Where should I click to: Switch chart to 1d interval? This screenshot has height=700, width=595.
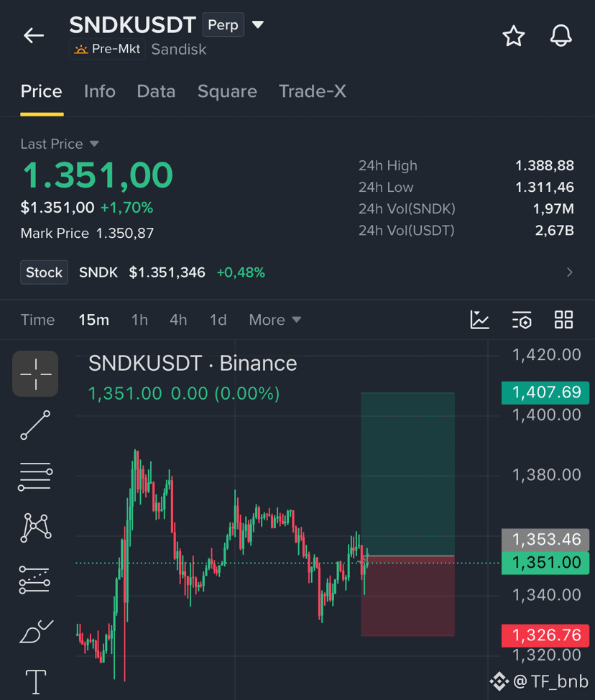[x=218, y=320]
